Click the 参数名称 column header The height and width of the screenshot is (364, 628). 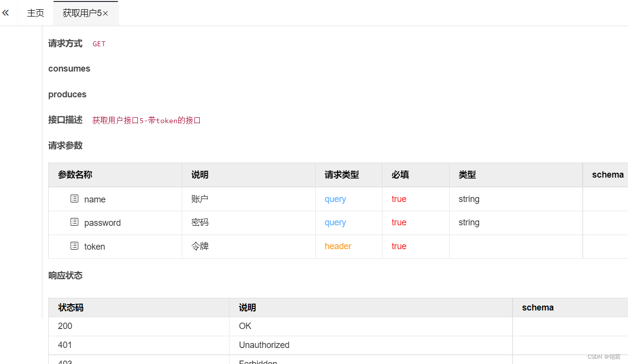(75, 175)
